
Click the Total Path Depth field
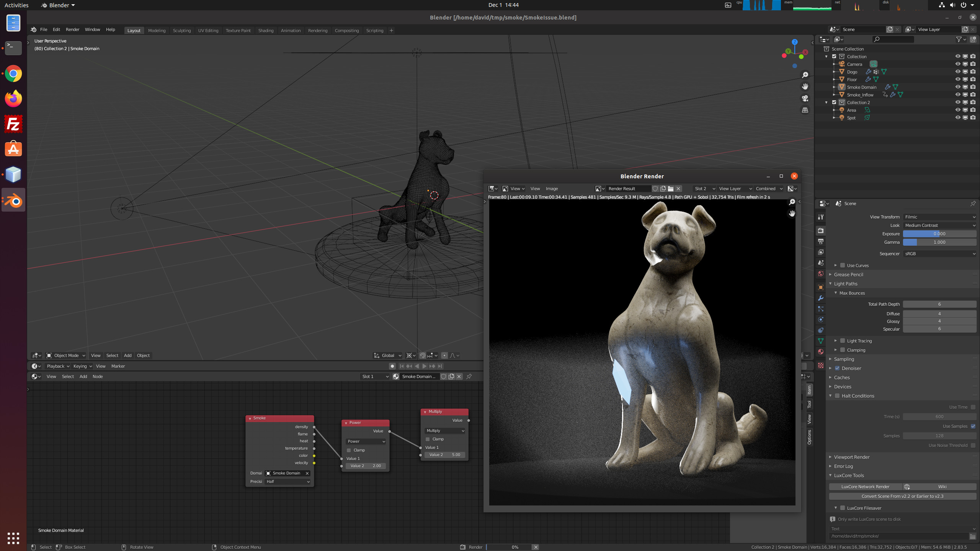pyautogui.click(x=939, y=304)
